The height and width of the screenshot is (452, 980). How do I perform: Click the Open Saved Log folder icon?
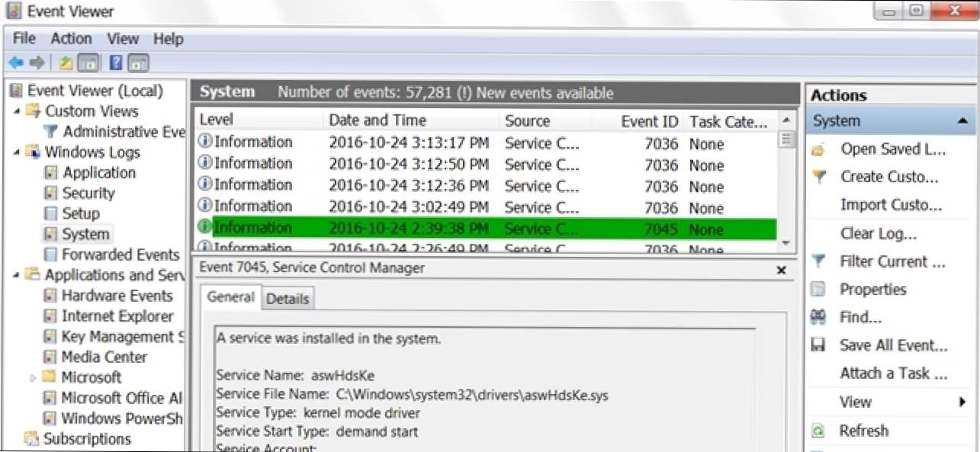(818, 149)
